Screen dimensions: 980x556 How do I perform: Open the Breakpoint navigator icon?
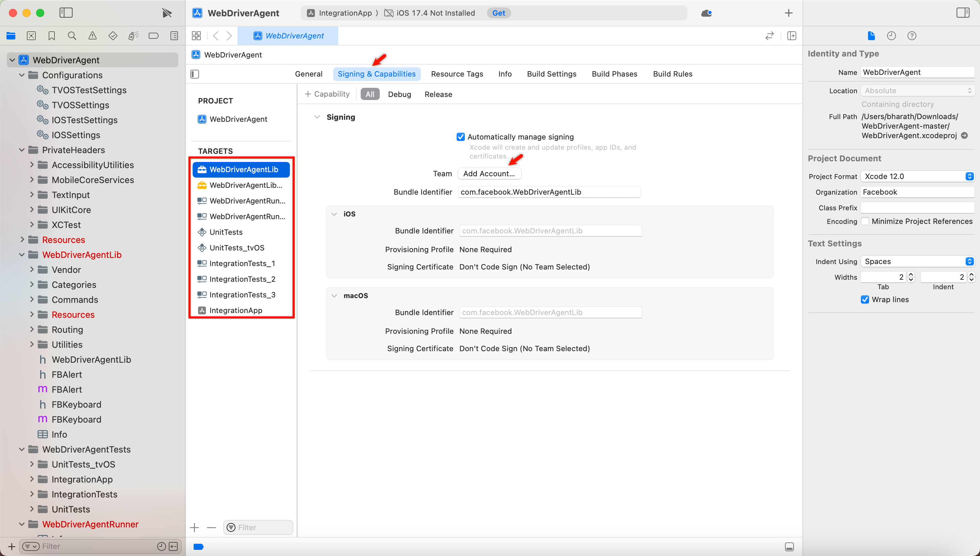(153, 36)
